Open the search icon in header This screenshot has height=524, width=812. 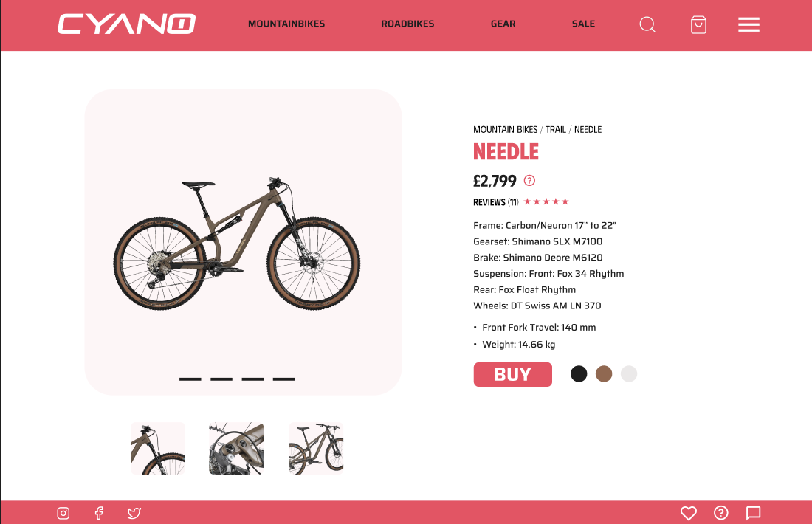(x=647, y=24)
